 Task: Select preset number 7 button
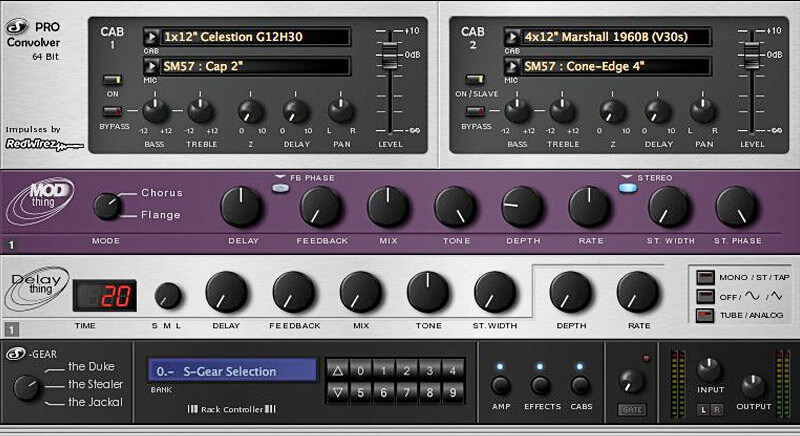pyautogui.click(x=407, y=393)
